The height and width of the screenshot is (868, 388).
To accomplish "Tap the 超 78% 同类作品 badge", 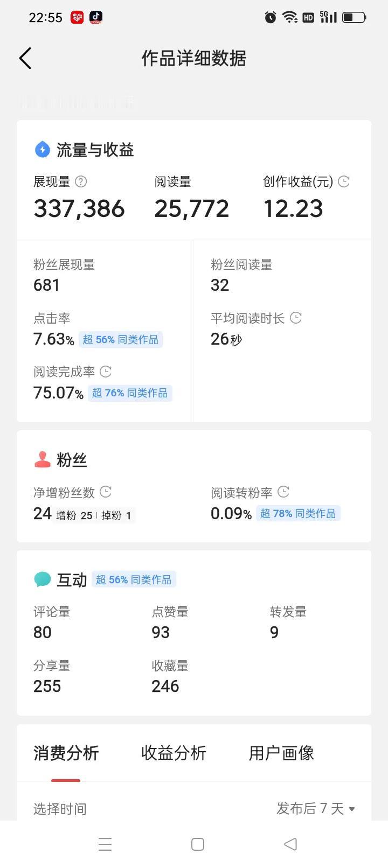I will tap(298, 513).
